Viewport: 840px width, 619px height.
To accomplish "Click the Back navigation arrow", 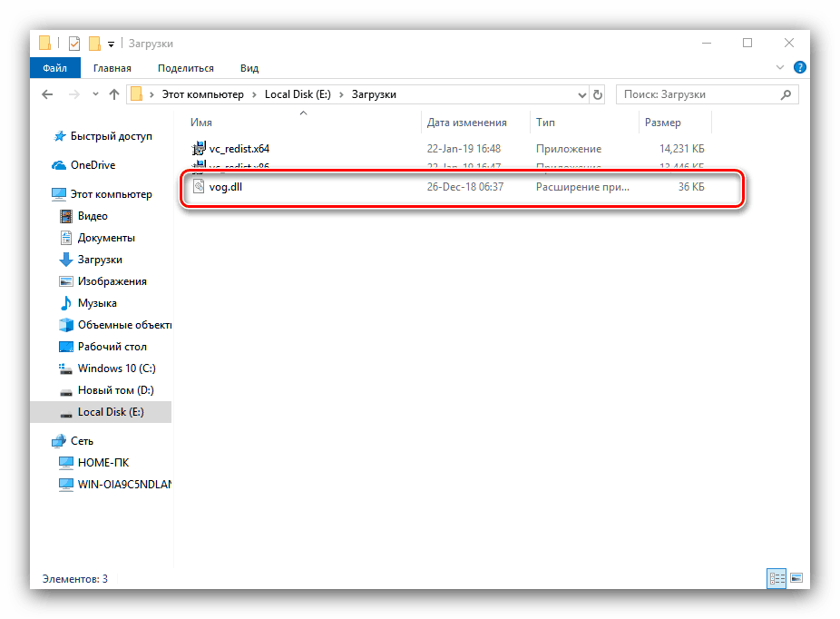I will pyautogui.click(x=47, y=95).
